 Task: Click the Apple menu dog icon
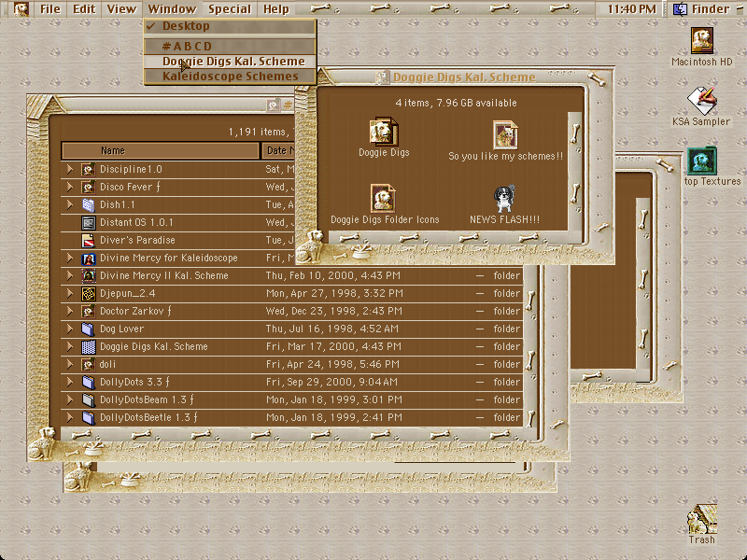[x=21, y=8]
